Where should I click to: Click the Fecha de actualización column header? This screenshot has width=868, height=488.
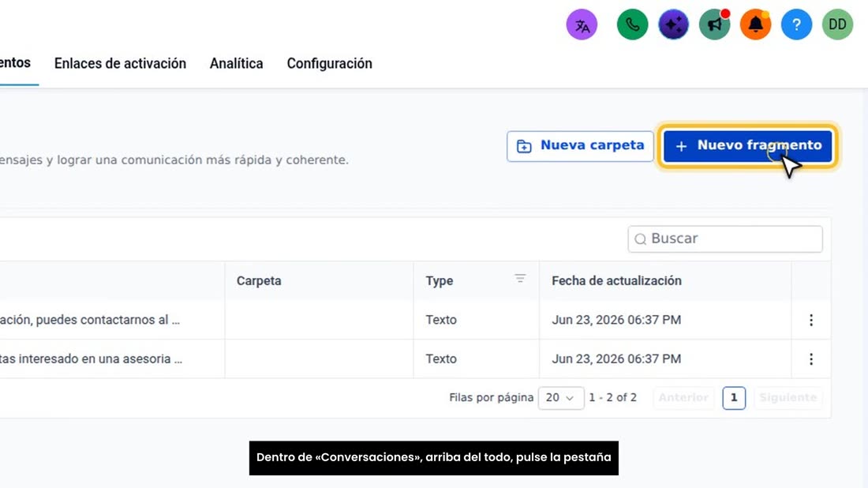pos(617,281)
